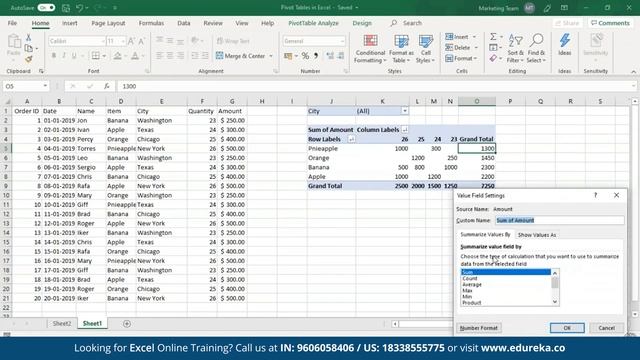Toggle Bold formatting

click(x=53, y=56)
